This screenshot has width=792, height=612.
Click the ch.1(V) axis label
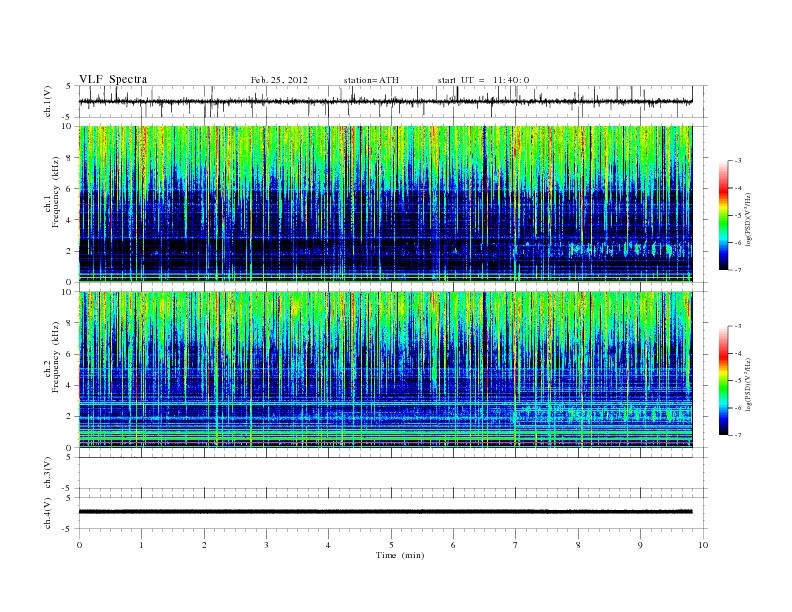(47, 101)
